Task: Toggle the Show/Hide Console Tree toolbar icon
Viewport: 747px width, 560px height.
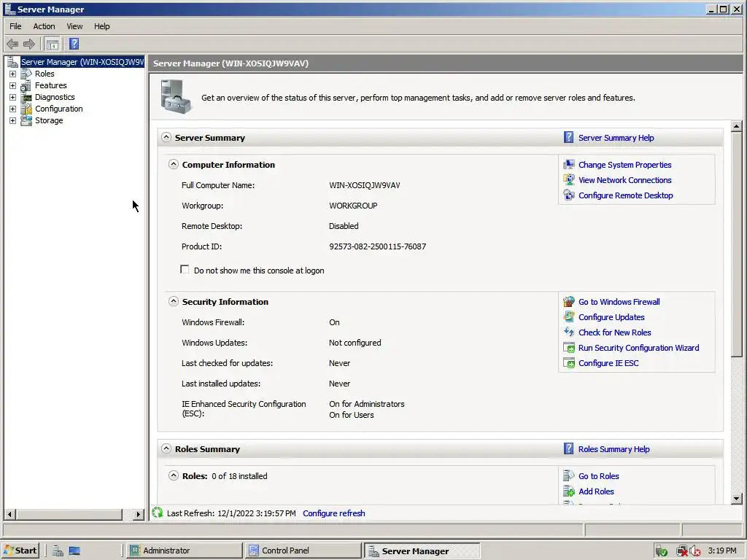Action: pos(53,44)
